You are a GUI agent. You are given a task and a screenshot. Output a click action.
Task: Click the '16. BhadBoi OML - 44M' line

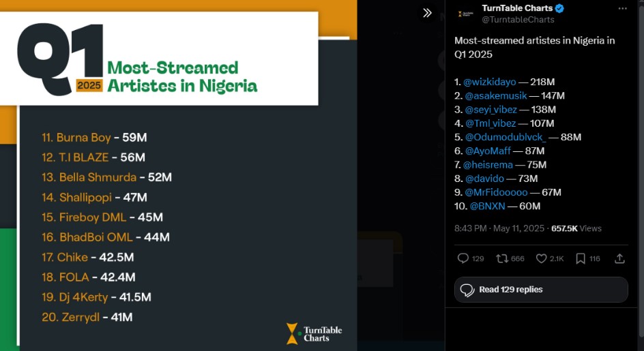click(x=106, y=237)
